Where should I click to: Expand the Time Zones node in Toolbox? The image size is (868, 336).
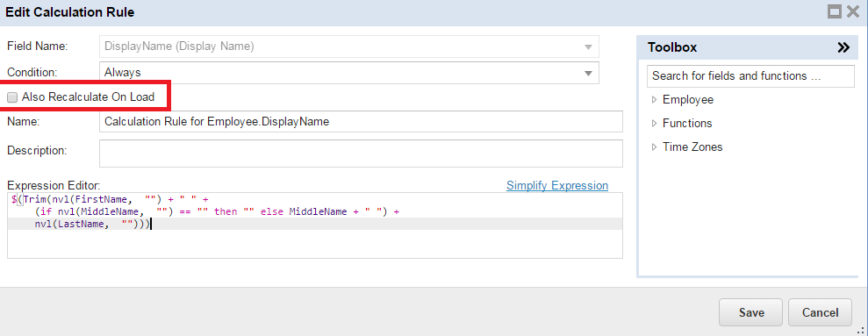coord(655,147)
